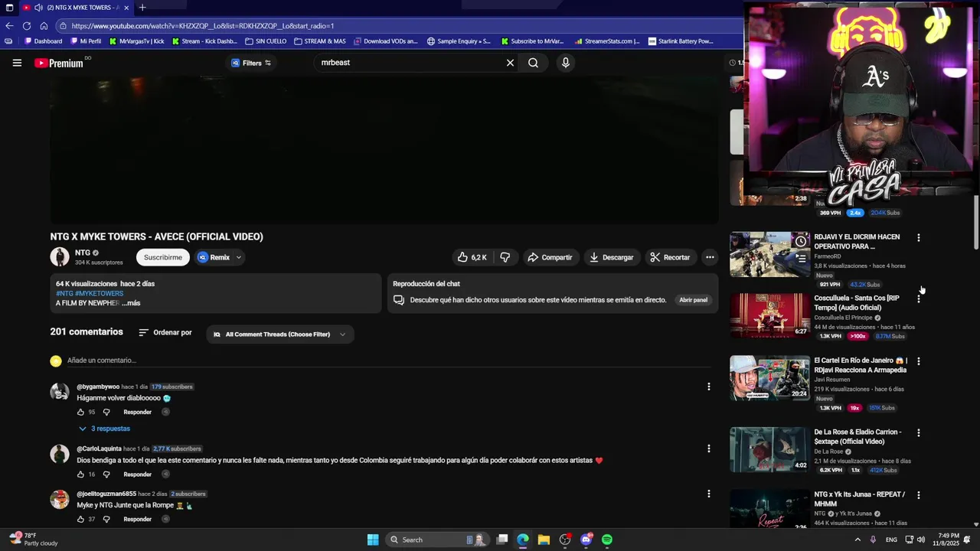Image resolution: width=980 pixels, height=551 pixels.
Task: Download the video with Descargar
Action: pyautogui.click(x=611, y=257)
